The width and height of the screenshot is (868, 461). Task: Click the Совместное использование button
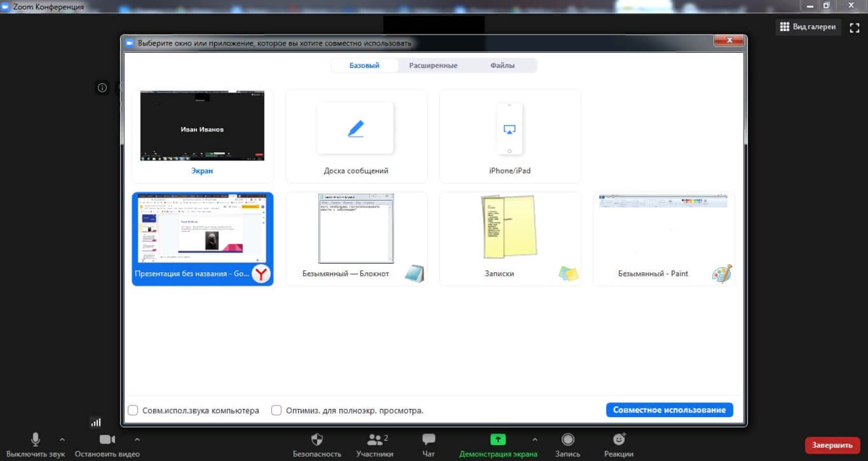tap(670, 410)
